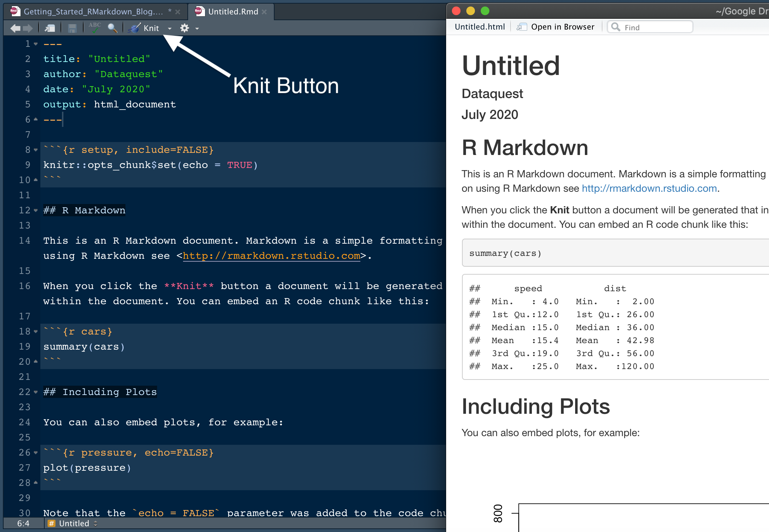
Task: Open Find/Replace with the magnifier icon
Action: (x=112, y=28)
